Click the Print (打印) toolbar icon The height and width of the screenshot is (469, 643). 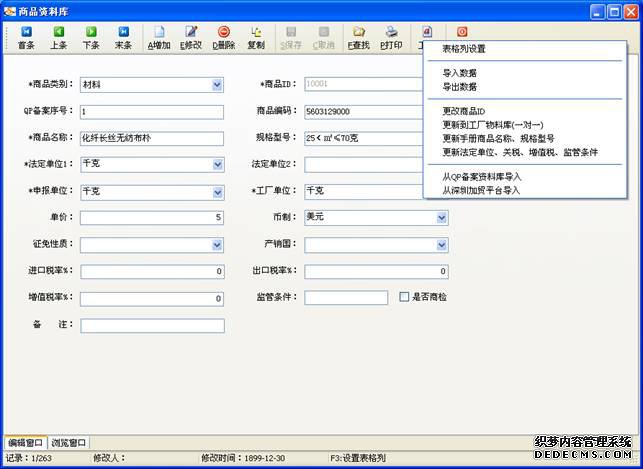[391, 38]
